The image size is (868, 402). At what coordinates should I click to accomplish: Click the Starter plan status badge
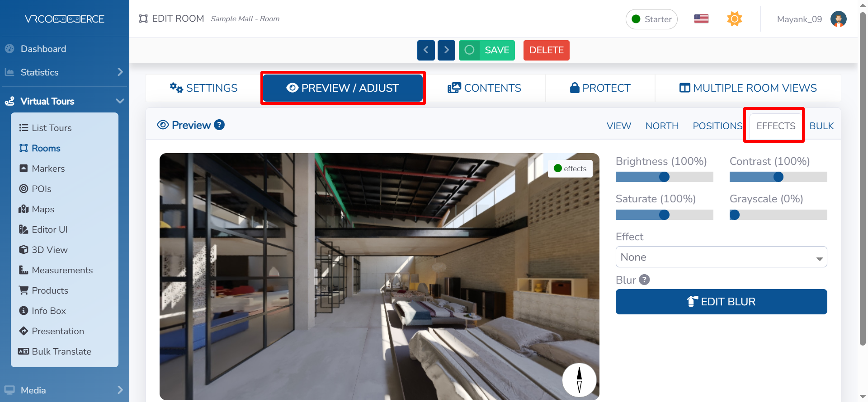point(651,19)
